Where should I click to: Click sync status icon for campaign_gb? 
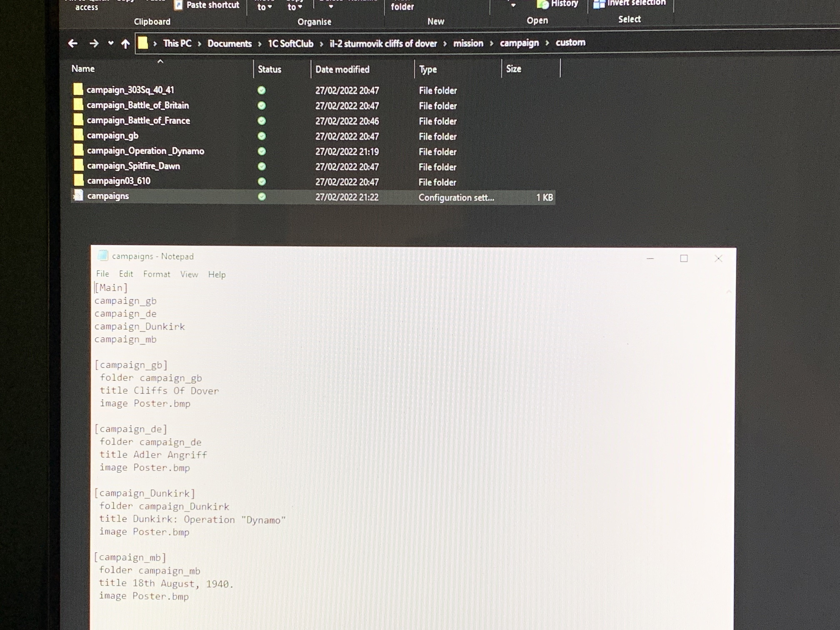(x=262, y=136)
